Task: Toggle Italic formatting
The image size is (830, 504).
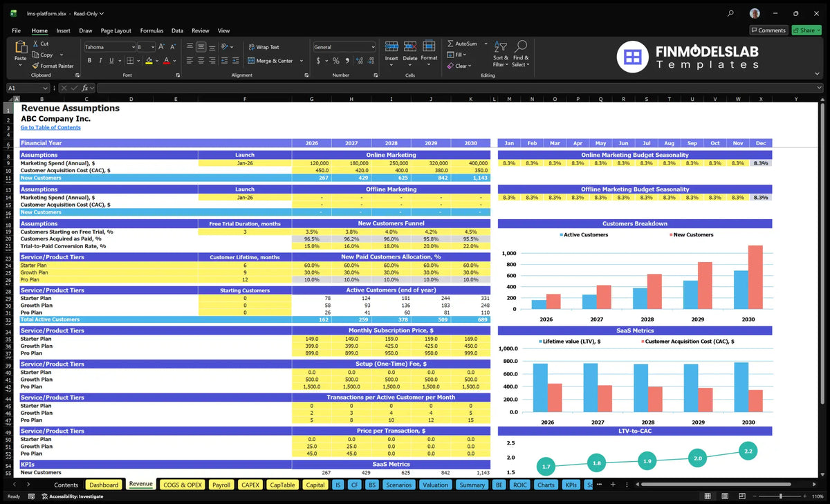Action: click(100, 61)
